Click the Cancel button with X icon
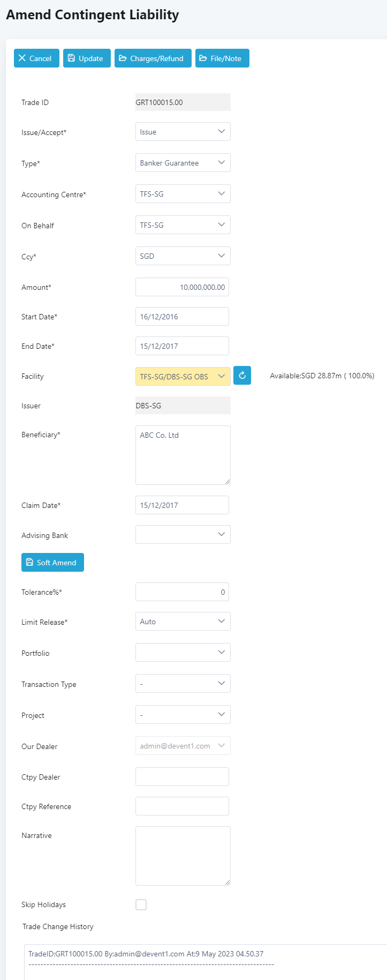Screen dimensions: 387x980 (36, 58)
